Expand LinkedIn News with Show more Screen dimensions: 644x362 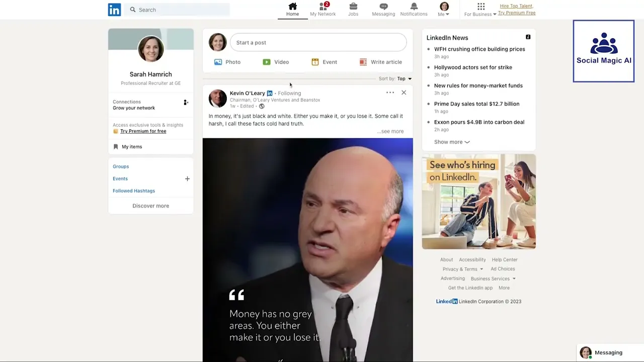(x=452, y=142)
